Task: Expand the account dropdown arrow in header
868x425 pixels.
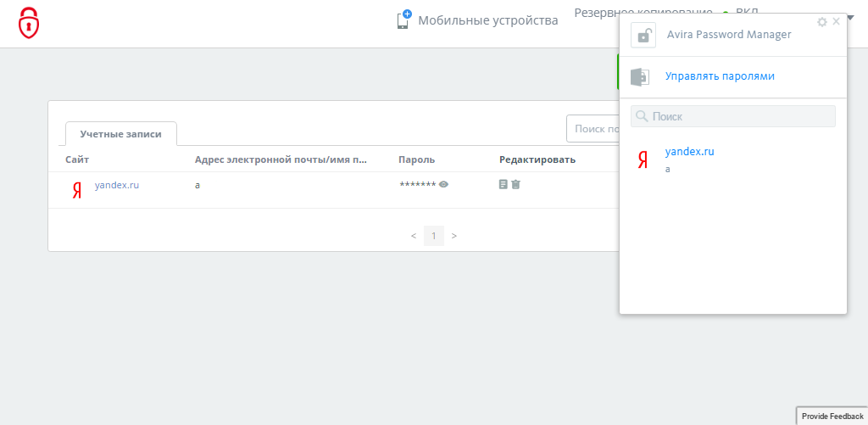Action: point(851,17)
